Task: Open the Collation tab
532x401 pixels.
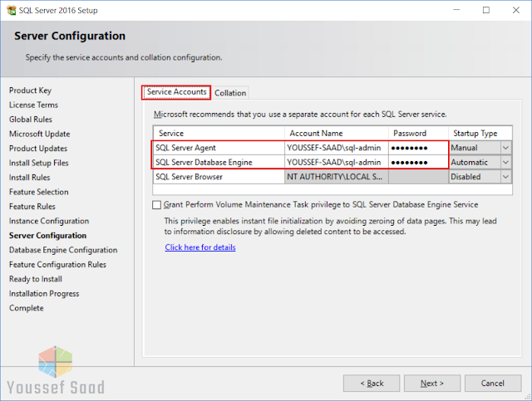Action: coord(230,93)
